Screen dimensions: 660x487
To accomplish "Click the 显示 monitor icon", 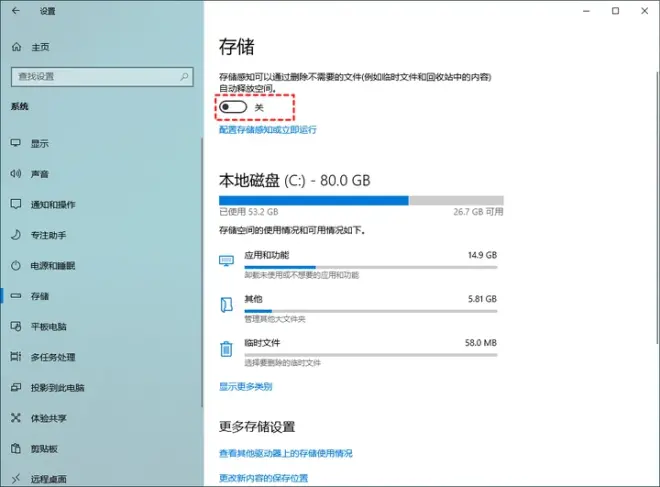I will [16, 143].
